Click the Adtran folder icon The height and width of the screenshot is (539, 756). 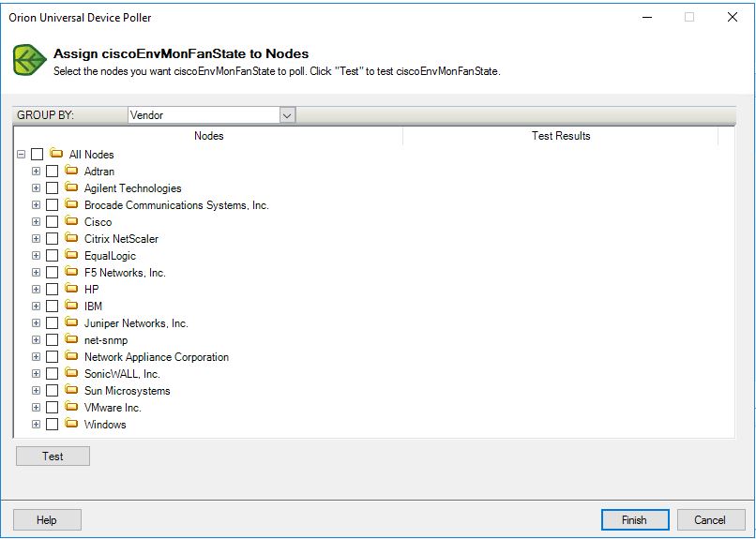click(71, 171)
